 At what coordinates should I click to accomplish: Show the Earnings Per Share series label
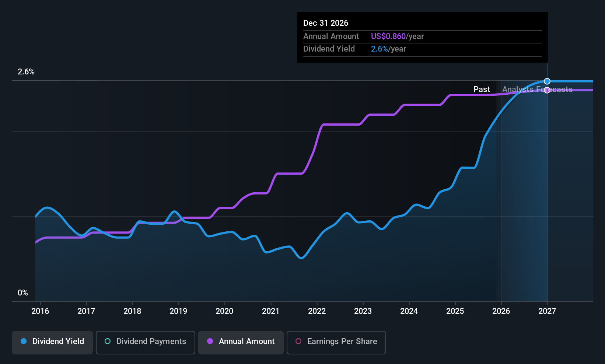tap(342, 342)
